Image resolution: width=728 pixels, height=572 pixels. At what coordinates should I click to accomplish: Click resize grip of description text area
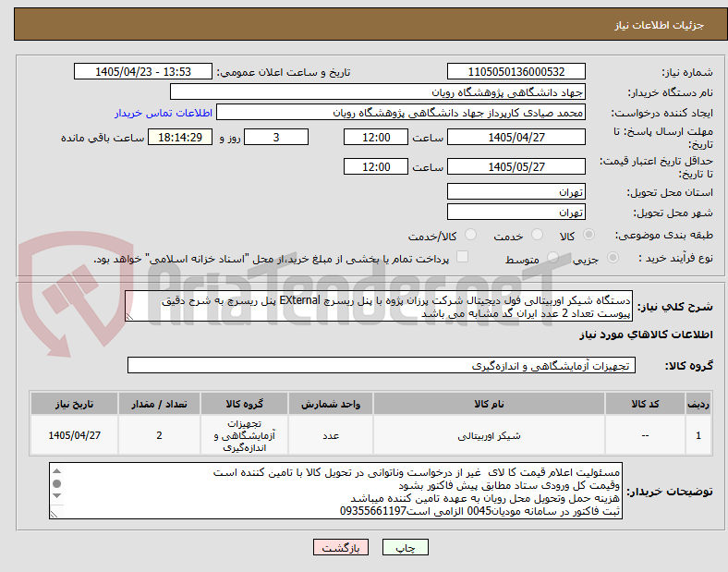pyautogui.click(x=129, y=317)
